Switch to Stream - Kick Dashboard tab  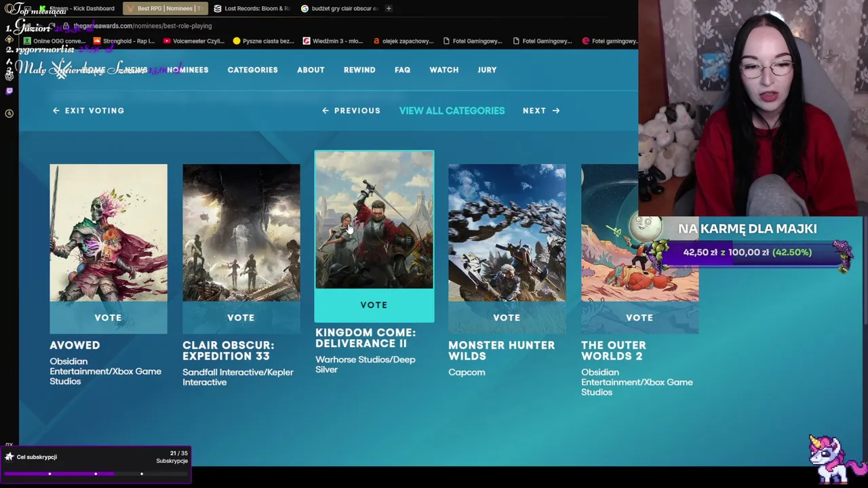77,8
